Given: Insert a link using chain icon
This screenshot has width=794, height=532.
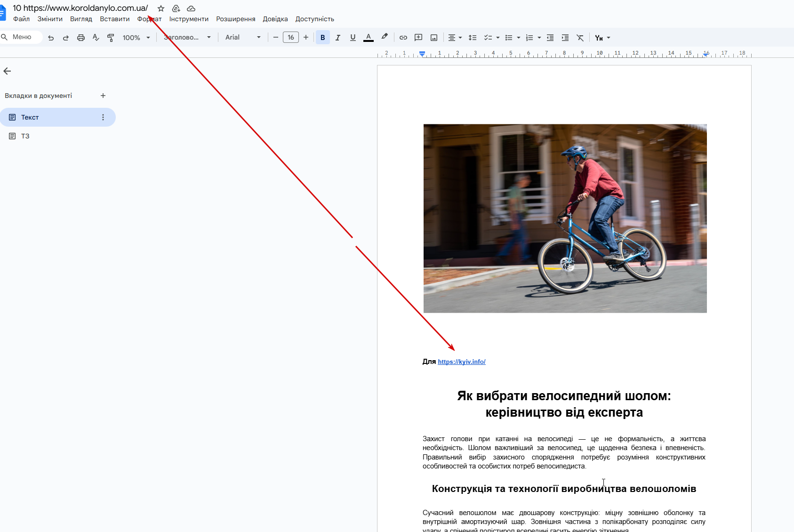Looking at the screenshot, I should pos(403,38).
